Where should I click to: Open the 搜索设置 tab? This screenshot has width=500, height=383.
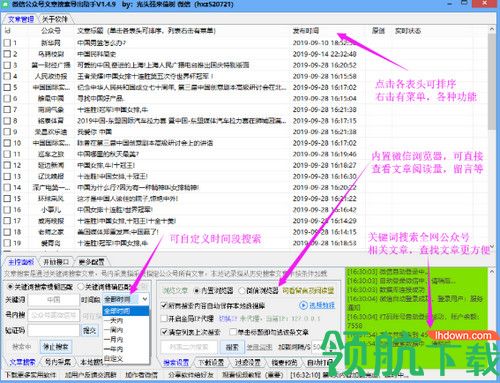pyautogui.click(x=176, y=363)
